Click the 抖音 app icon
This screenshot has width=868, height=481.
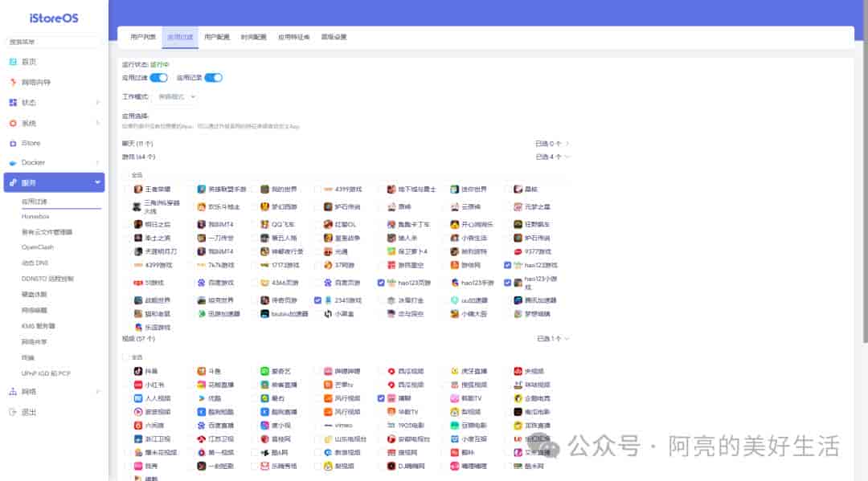point(138,371)
